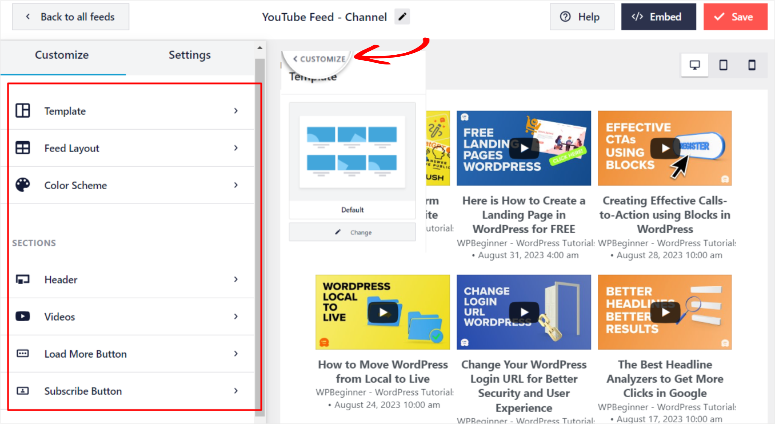Click the Header row label
This screenshot has width=775, height=424.
pyautogui.click(x=61, y=280)
